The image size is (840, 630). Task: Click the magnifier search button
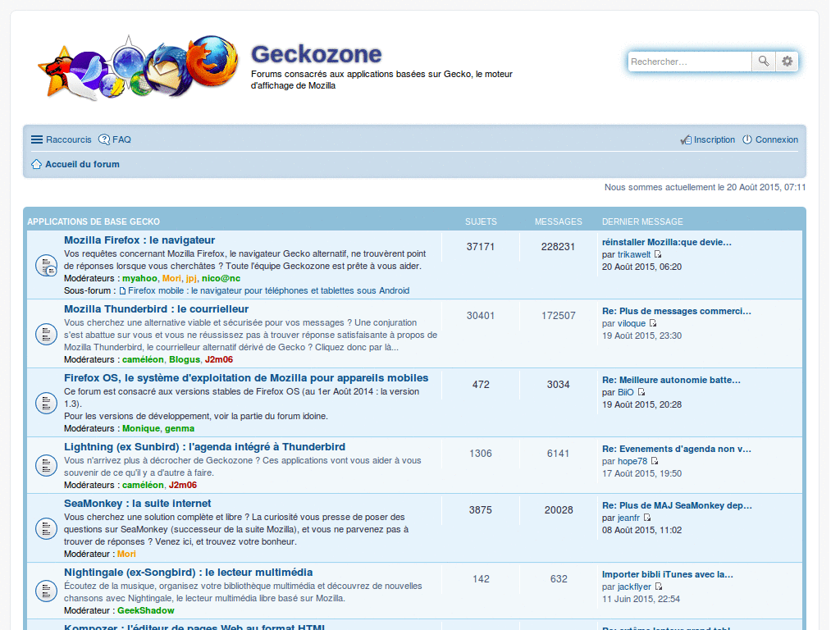764,61
